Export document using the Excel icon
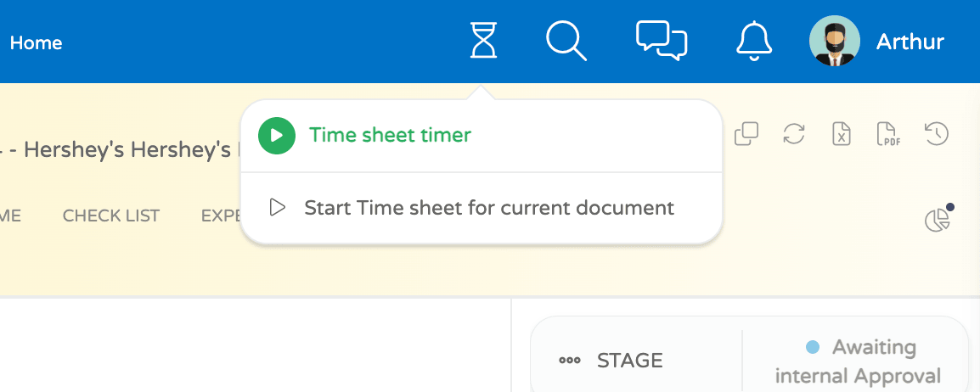The height and width of the screenshot is (392, 980). [841, 134]
